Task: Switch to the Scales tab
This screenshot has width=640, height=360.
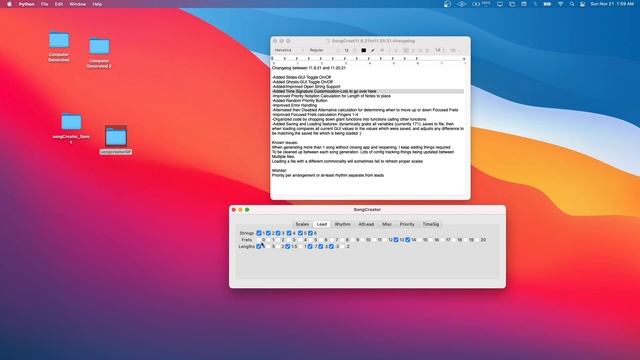Action: (x=302, y=224)
